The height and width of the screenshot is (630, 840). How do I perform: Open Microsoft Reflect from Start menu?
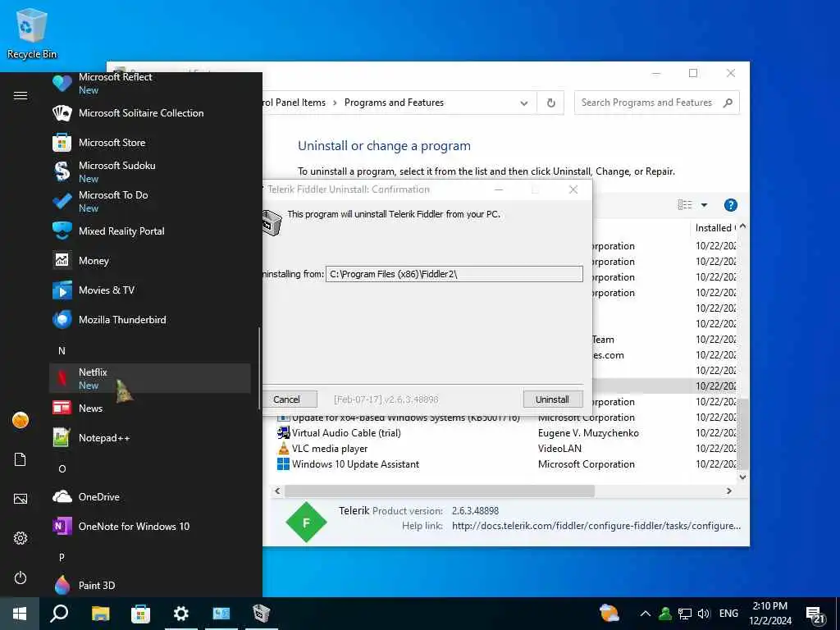(150, 83)
